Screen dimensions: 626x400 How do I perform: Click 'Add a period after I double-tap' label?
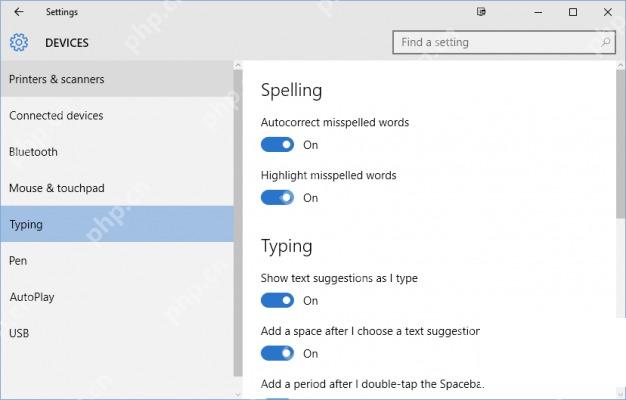[x=372, y=384]
